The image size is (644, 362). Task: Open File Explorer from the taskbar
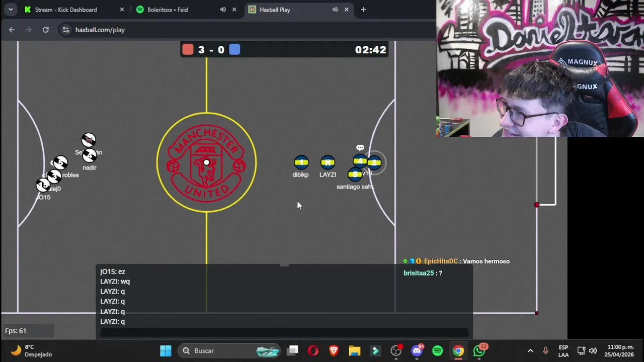click(x=354, y=350)
